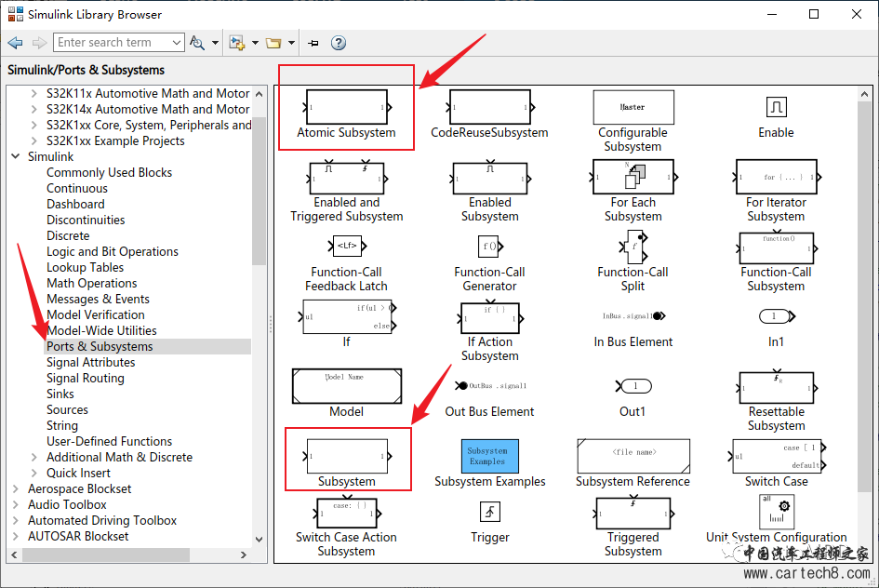The width and height of the screenshot is (879, 588).
Task: Select the Trigger port block
Action: (490, 512)
